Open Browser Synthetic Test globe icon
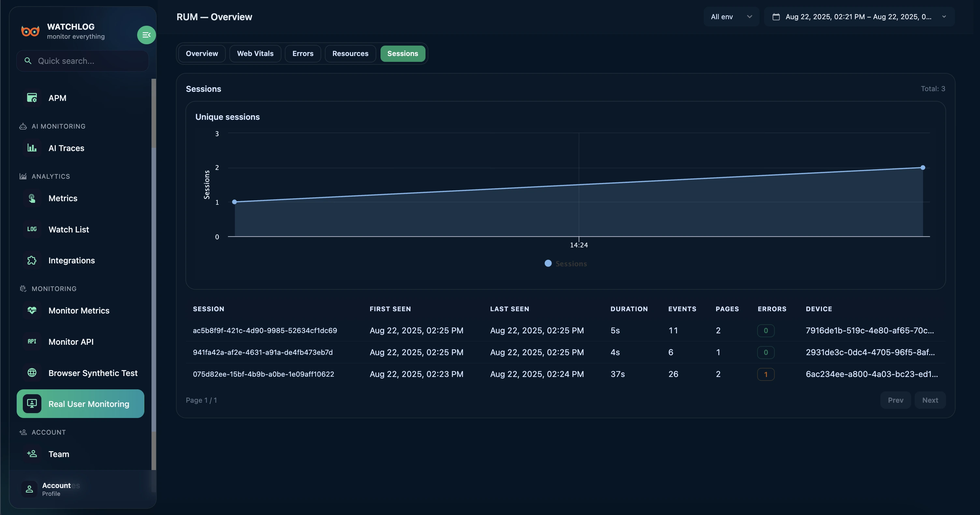The height and width of the screenshot is (515, 980). tap(32, 373)
